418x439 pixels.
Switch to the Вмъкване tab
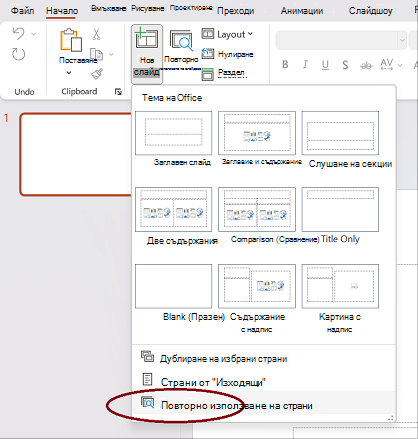[109, 8]
